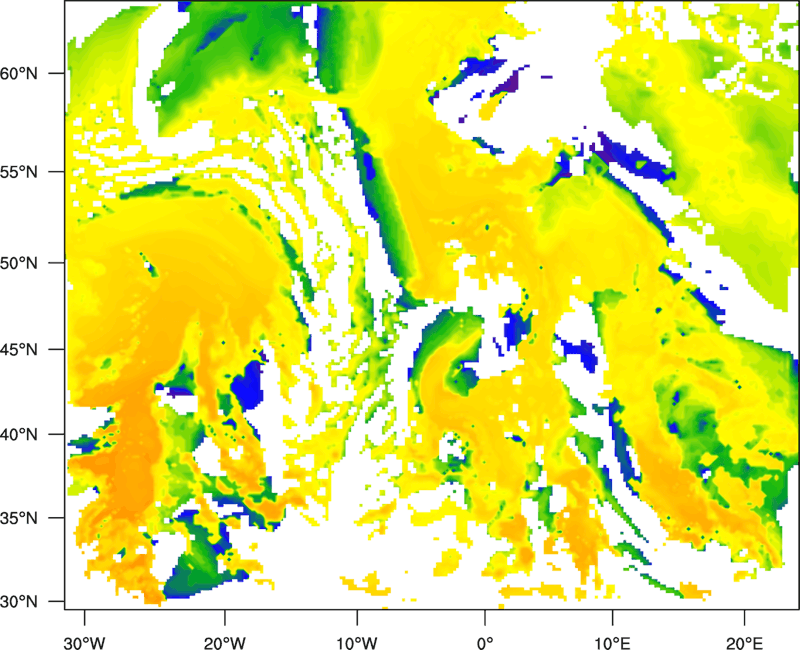Viewport: 800px width, 650px height.
Task: Click the 10°E longitude label
Action: [612, 643]
